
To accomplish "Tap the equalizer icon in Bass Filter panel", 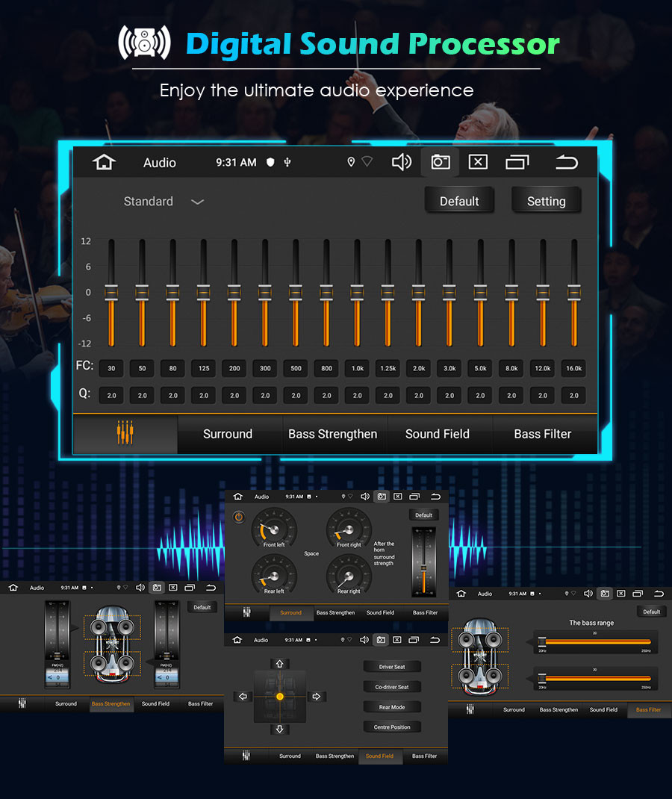I will (x=470, y=709).
